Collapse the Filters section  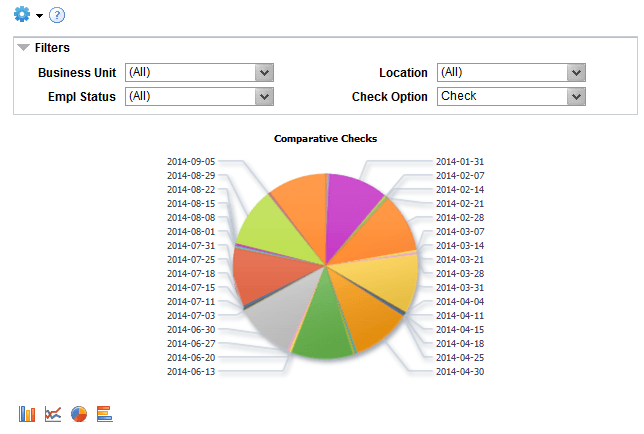click(x=24, y=48)
